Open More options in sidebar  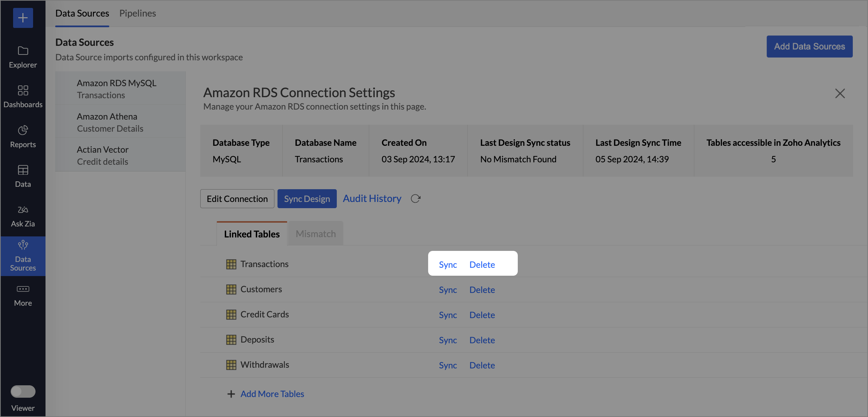[x=23, y=295]
